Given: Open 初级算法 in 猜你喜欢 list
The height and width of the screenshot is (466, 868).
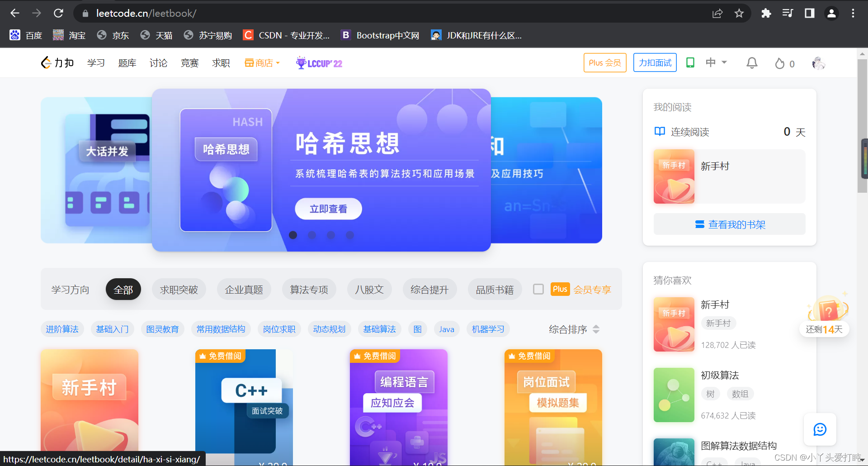Looking at the screenshot, I should pyautogui.click(x=720, y=375).
